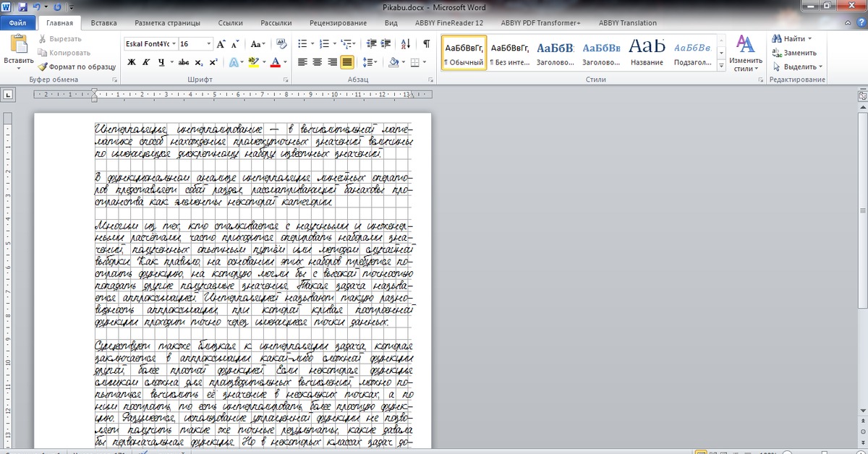
Task: Toggle justified alignment (highlighted button)
Action: coord(347,62)
